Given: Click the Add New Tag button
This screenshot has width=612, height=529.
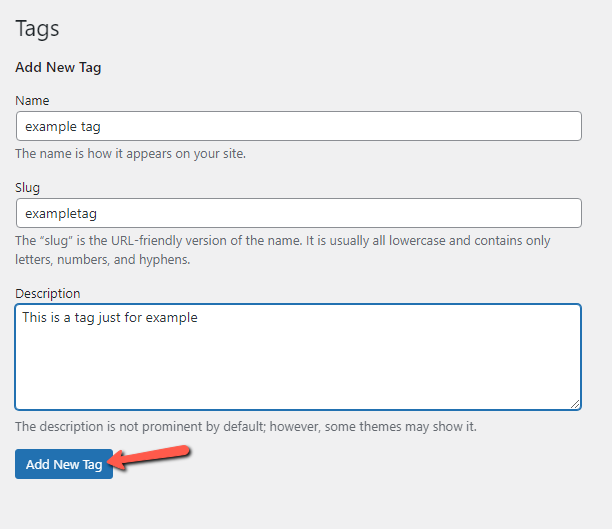Looking at the screenshot, I should click(x=64, y=464).
